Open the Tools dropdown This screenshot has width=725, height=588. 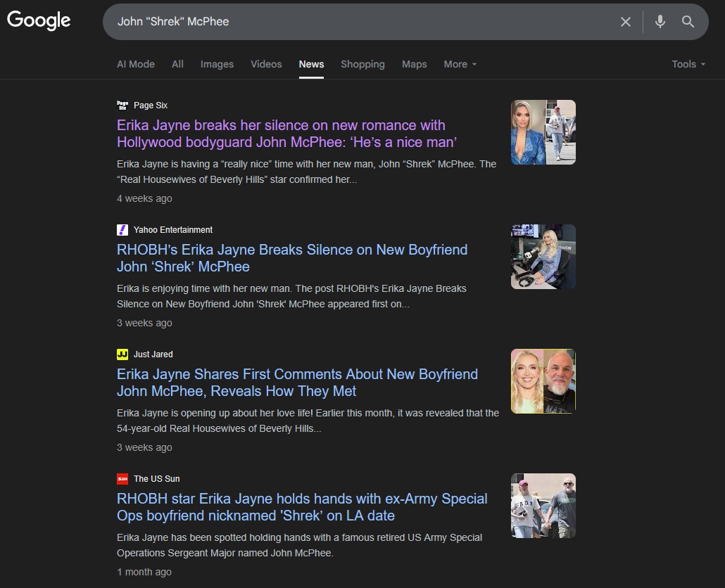tap(688, 64)
